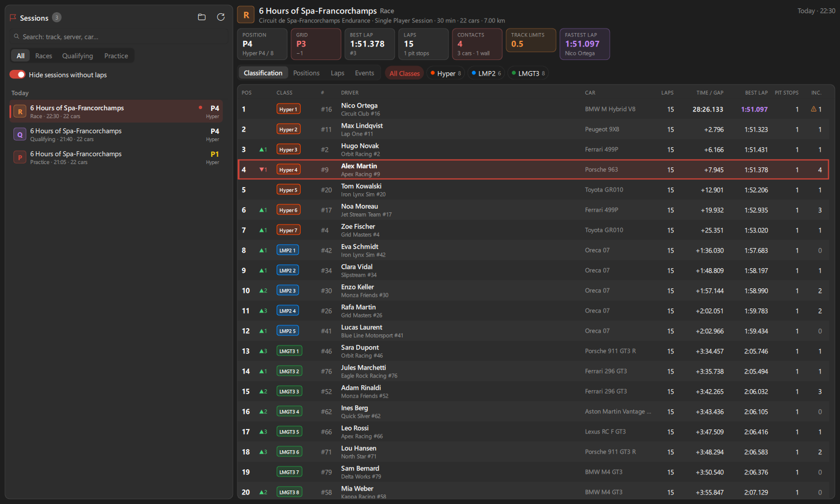Open the Race 22:30 session entry

click(116, 111)
